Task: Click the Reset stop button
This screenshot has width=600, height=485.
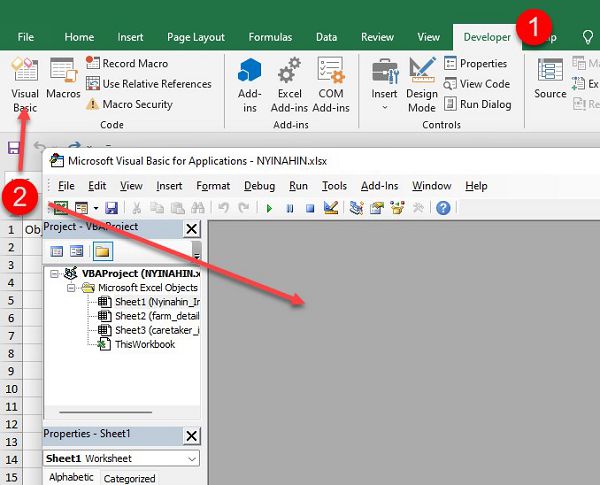Action: point(310,208)
